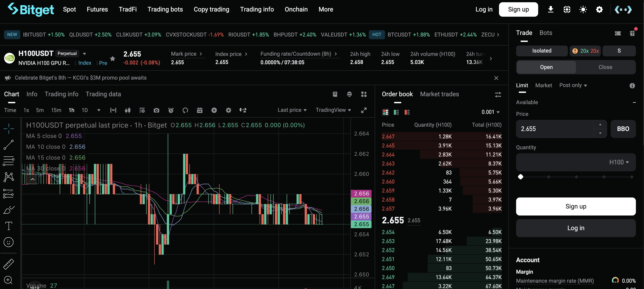Screen dimensions: 644x289
Task: Open the Trading data tab
Action: [x=103, y=94]
